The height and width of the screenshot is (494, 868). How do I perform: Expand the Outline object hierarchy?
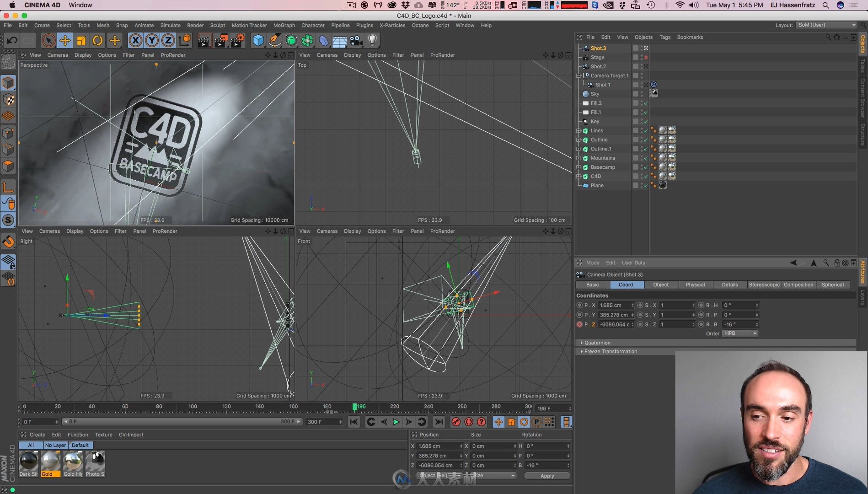[x=579, y=140]
